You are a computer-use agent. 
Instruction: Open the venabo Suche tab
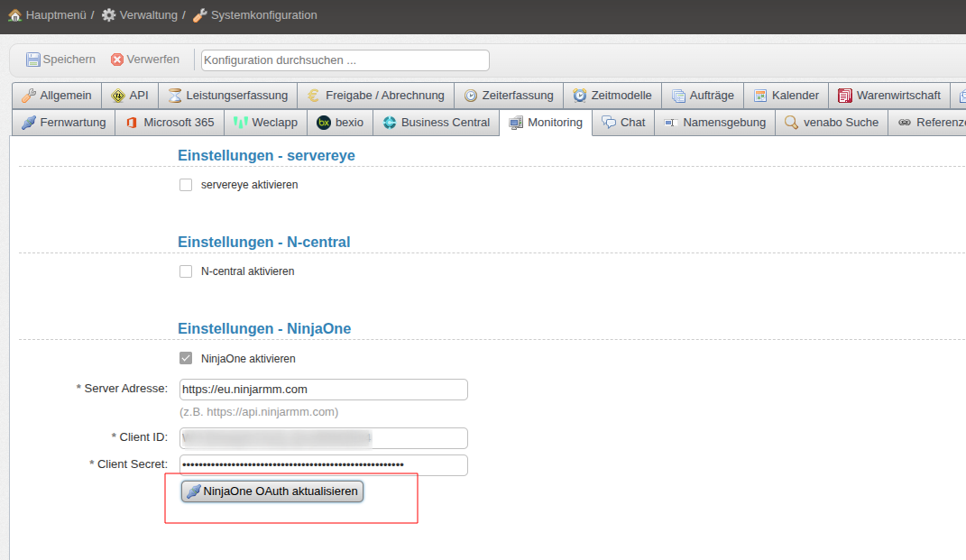[832, 123]
